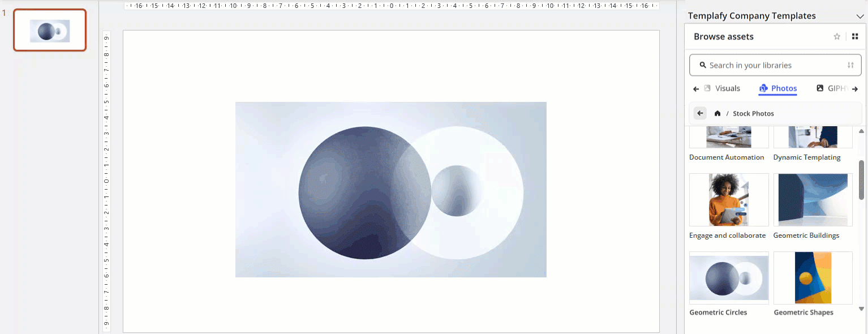Click the geometric circles image on slide
The height and width of the screenshot is (334, 868).
(390, 190)
